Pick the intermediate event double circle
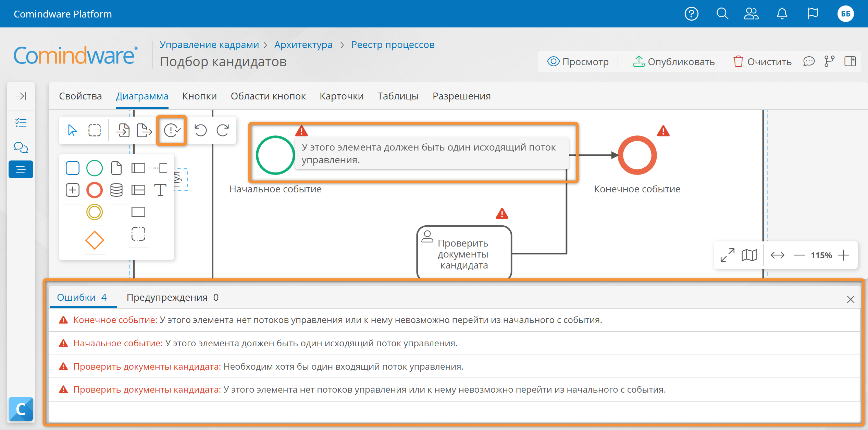Screen dimensions: 868x430 click(x=95, y=212)
